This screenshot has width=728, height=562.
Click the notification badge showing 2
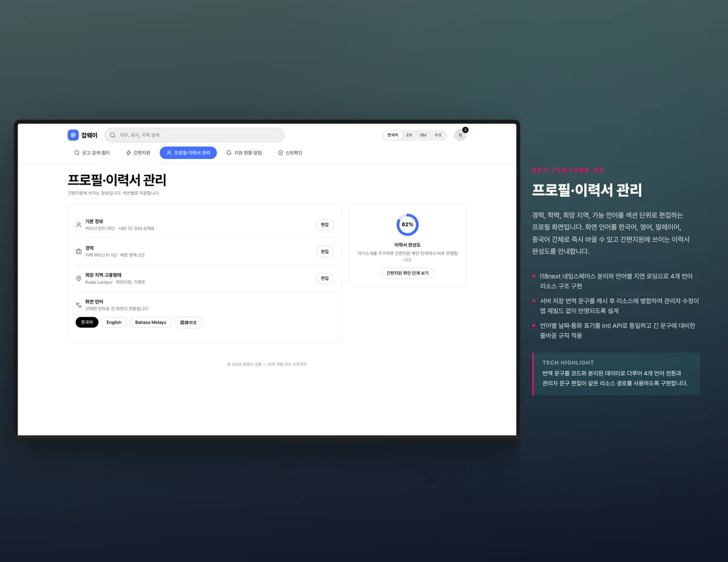coord(465,130)
